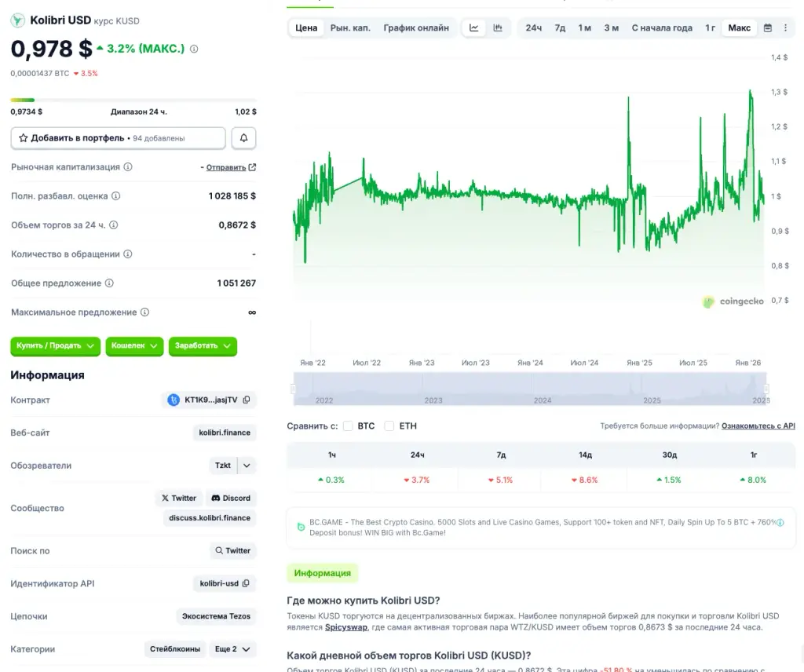The image size is (804, 672).
Task: Enable the ETH comparison checkbox
Action: pos(389,426)
